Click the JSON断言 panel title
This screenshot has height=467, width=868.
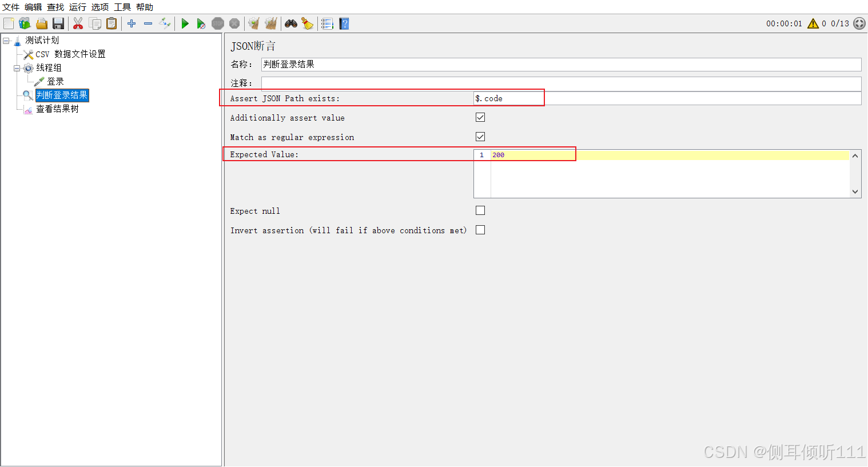pyautogui.click(x=253, y=46)
